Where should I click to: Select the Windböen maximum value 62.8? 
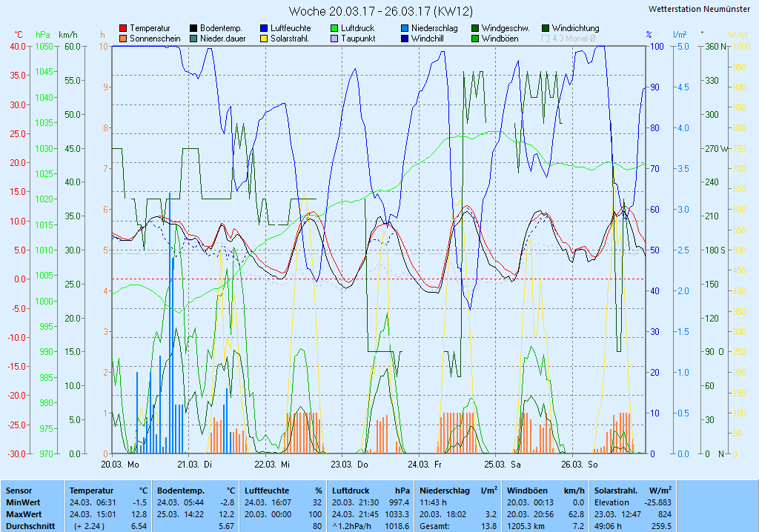coord(576,514)
